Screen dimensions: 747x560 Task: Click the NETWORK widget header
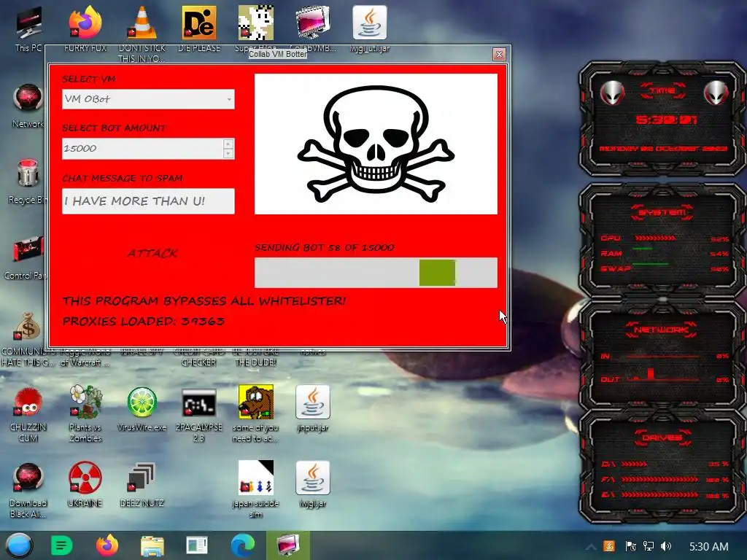[661, 330]
